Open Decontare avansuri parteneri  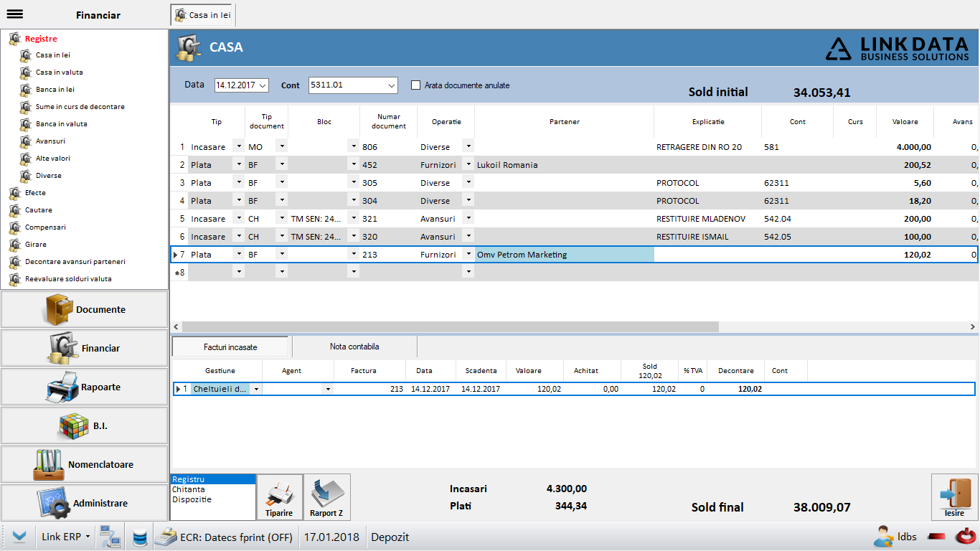coord(75,262)
